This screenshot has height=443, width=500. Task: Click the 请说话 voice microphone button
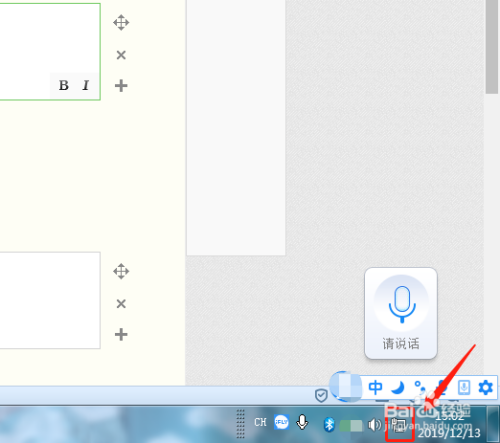[401, 313]
